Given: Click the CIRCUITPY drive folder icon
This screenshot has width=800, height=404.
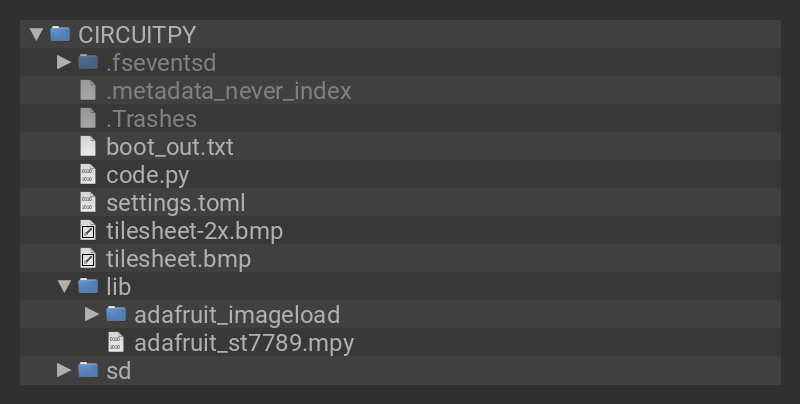Looking at the screenshot, I should tap(60, 34).
